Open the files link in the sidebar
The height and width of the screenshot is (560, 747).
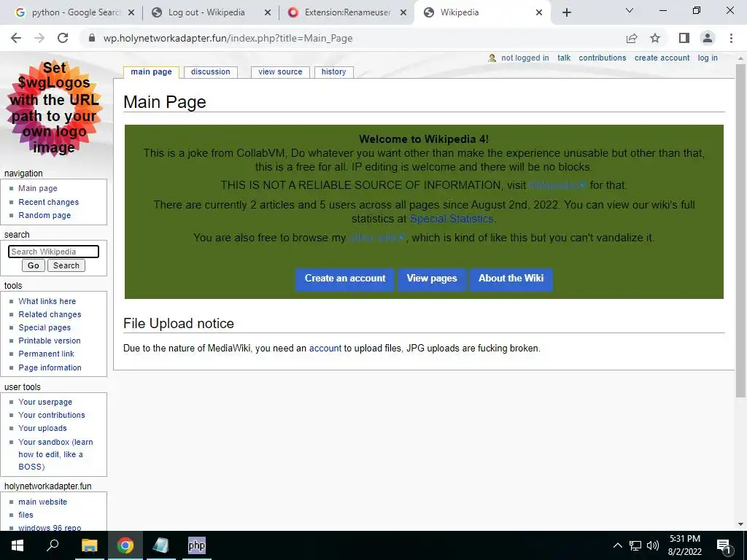click(26, 515)
